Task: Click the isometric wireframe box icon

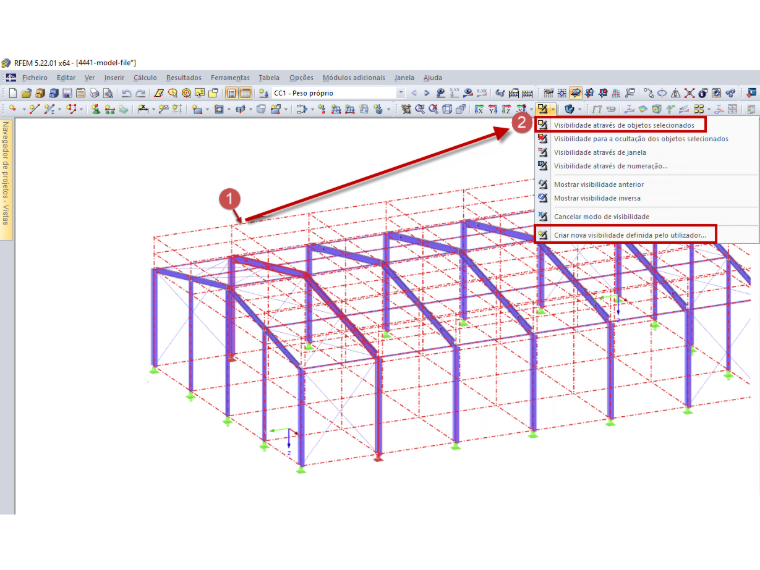Action: (x=446, y=109)
